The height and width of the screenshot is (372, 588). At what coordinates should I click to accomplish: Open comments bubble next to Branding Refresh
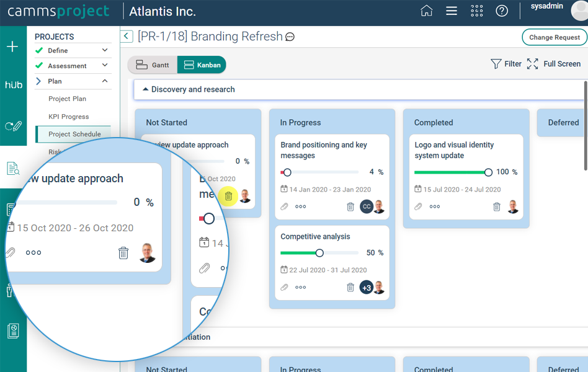tap(290, 37)
